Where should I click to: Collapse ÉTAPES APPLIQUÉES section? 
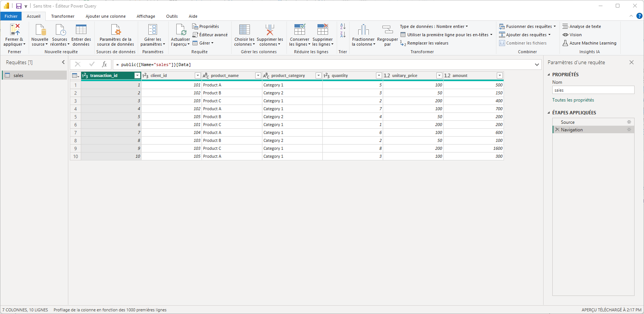pos(549,113)
